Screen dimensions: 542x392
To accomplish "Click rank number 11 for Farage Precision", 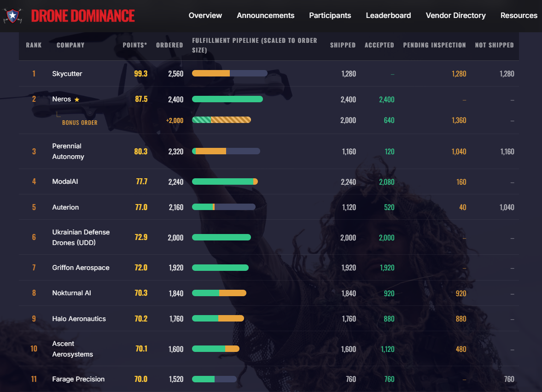I will (x=34, y=379).
